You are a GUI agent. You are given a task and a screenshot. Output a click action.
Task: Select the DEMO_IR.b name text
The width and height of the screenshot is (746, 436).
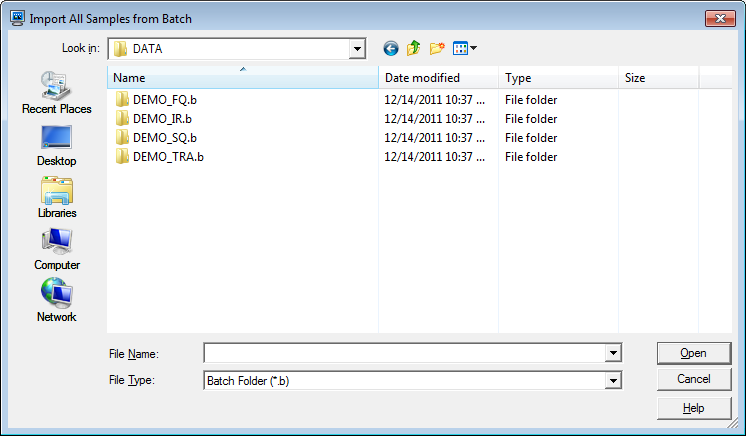click(162, 119)
